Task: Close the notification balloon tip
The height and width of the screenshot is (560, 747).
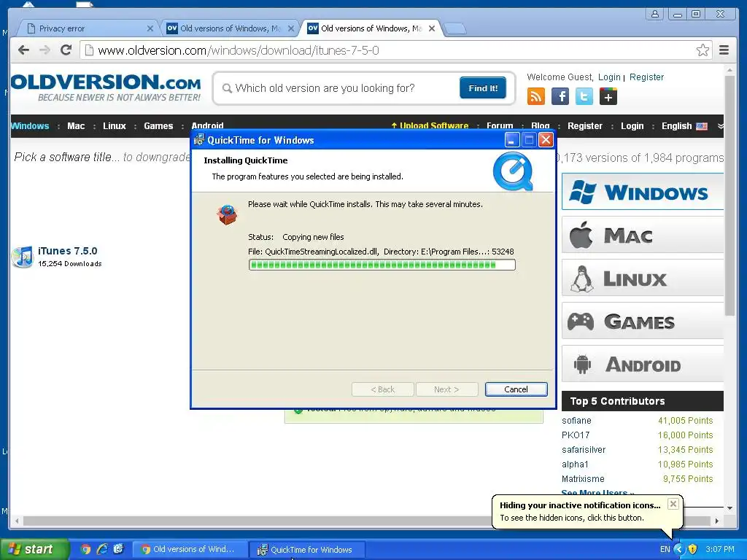Action: point(673,504)
